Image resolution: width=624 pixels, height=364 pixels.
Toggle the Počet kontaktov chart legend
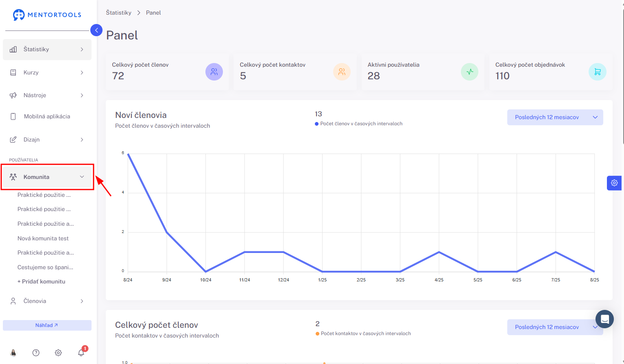(x=363, y=333)
